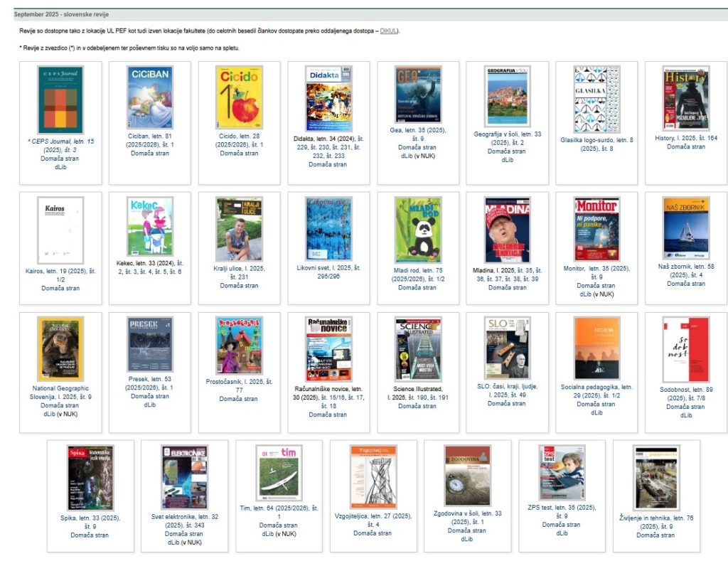Open the CEPS Journal cover thumbnail
The width and height of the screenshot is (728, 561).
(60, 100)
